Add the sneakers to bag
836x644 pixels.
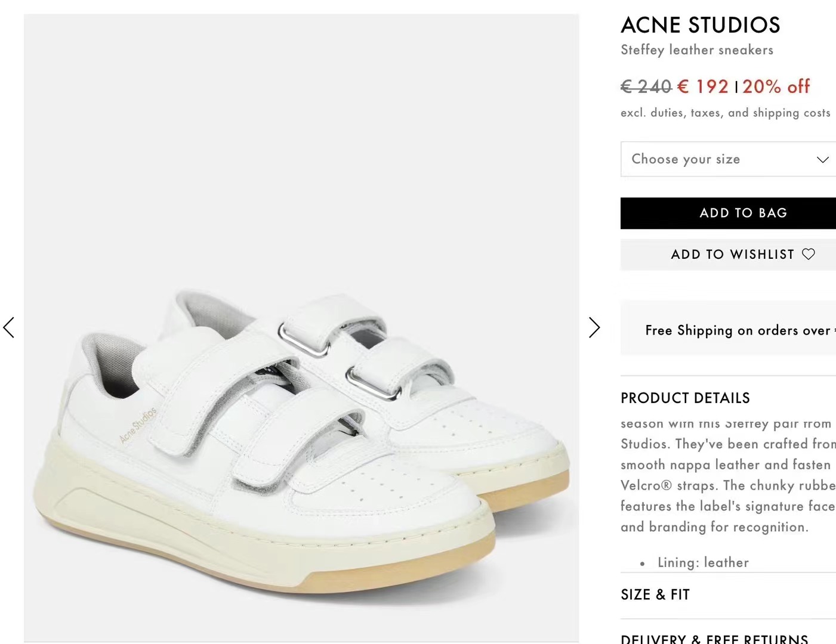coord(728,213)
